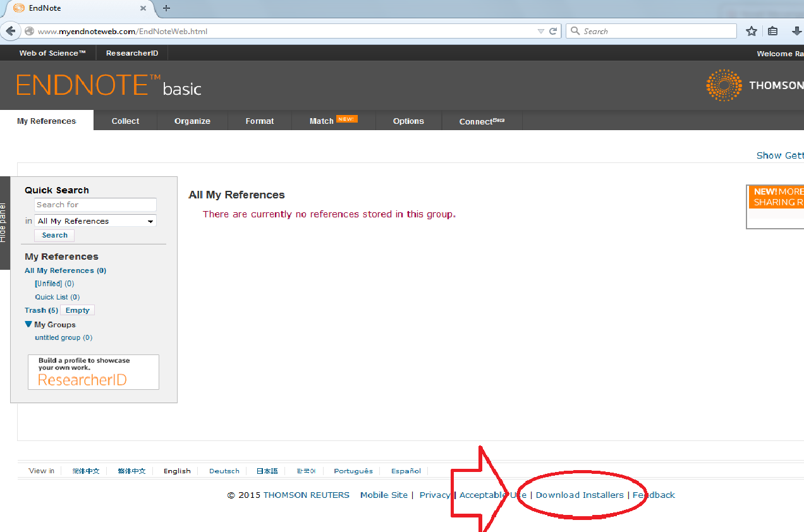Switch language to Español

pos(406,471)
